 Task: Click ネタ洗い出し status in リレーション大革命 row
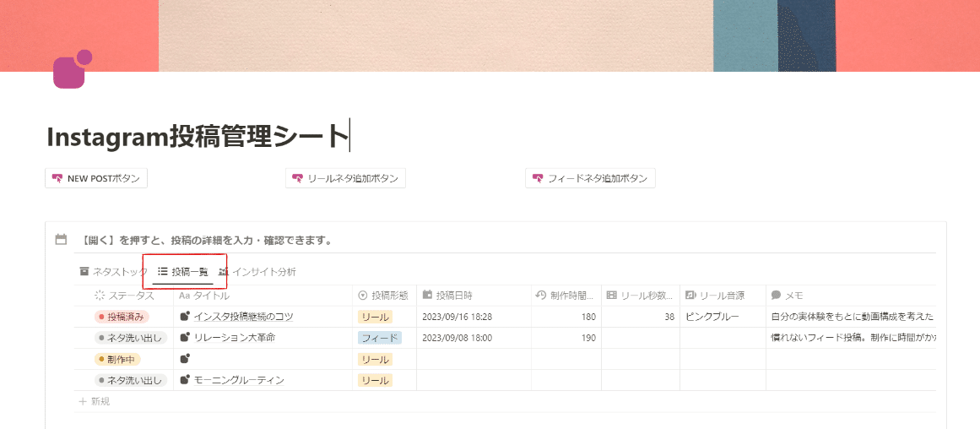coord(131,338)
